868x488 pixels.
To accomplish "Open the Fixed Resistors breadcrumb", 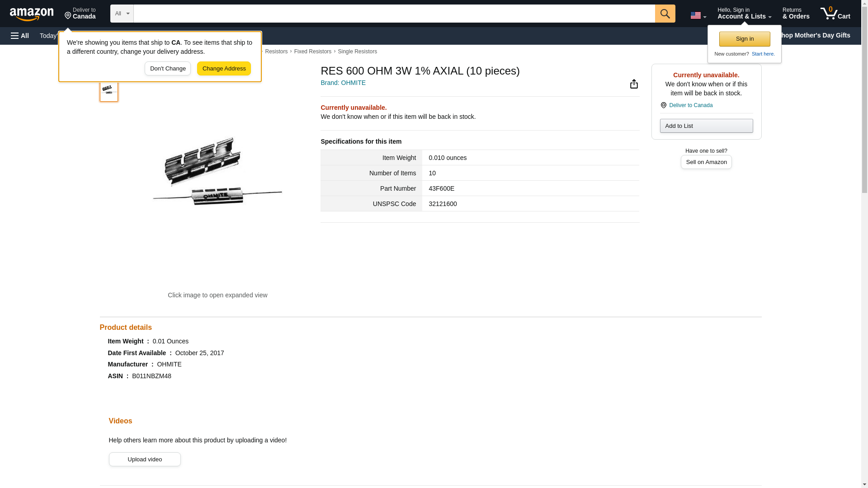I will click(x=312, y=52).
